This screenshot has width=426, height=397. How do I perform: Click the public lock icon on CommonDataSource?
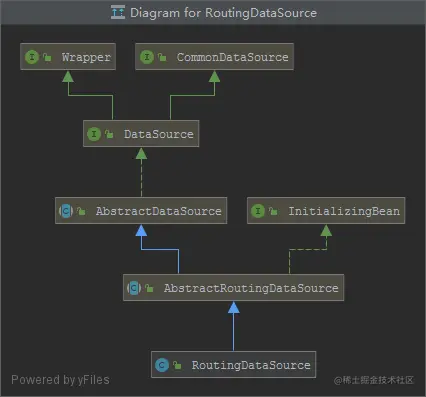click(162, 57)
